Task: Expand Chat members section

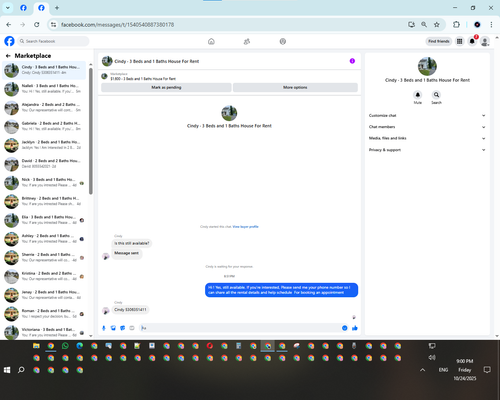Action: (x=427, y=127)
